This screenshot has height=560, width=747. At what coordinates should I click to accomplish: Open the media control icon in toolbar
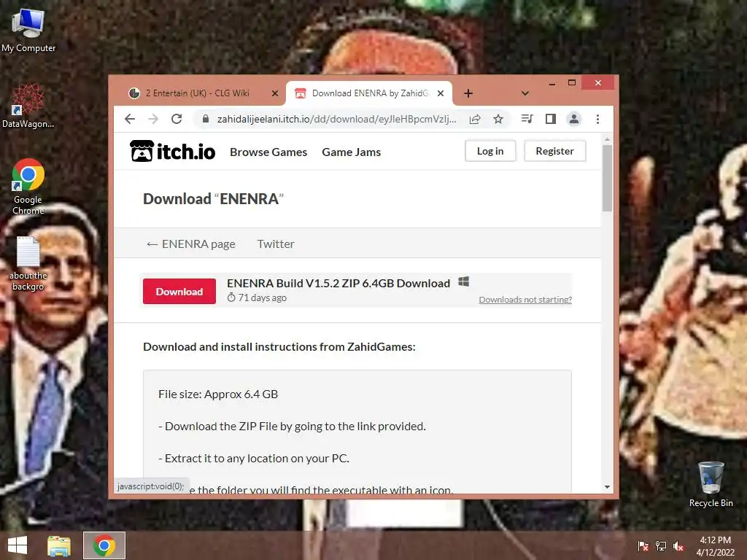point(527,119)
